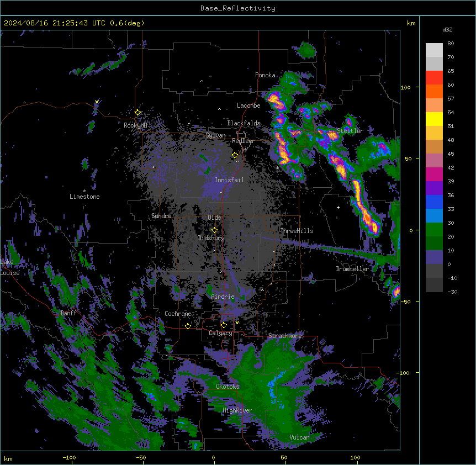This screenshot has height=465, width=476.
Task: Select the -50 tick label on the bottom axis
Action: [x=141, y=457]
